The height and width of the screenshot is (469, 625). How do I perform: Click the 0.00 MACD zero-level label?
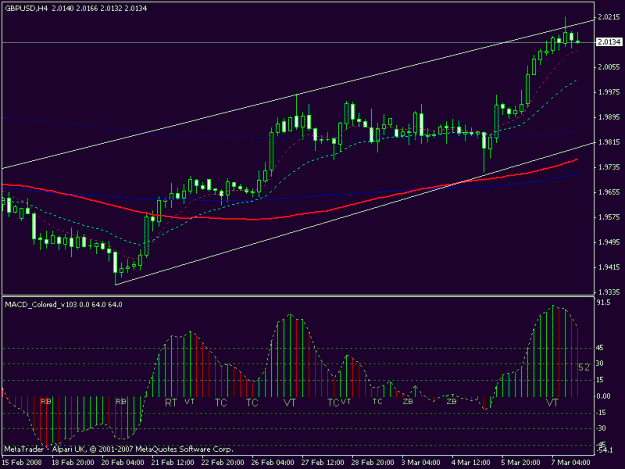point(603,396)
